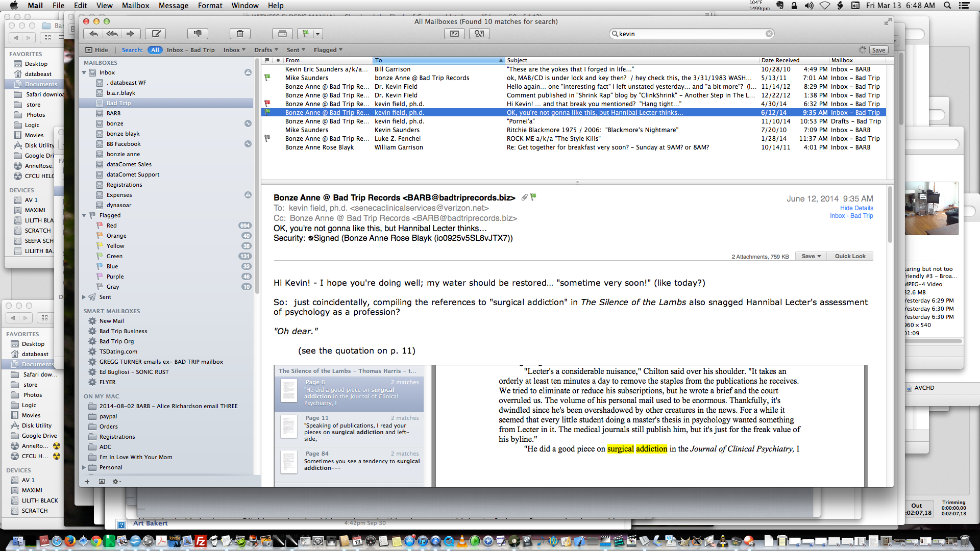Click the Reply All button
The image size is (980, 551).
112,34
